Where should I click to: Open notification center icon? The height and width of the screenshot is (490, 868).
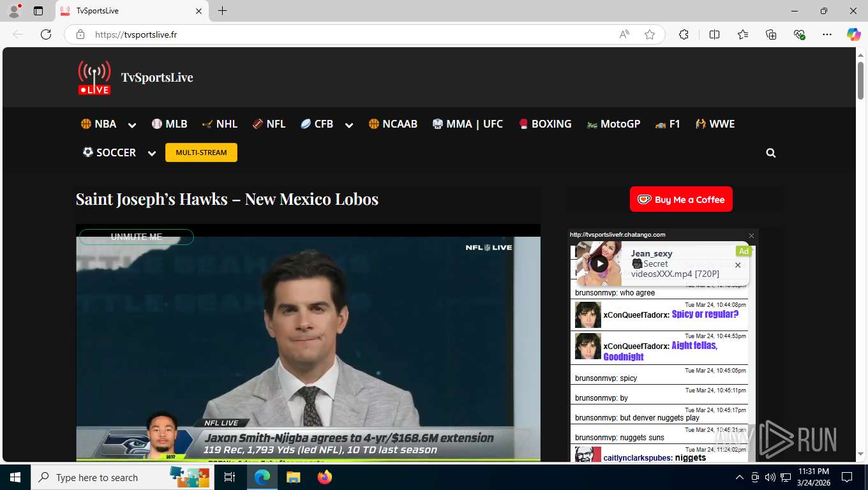click(x=847, y=477)
